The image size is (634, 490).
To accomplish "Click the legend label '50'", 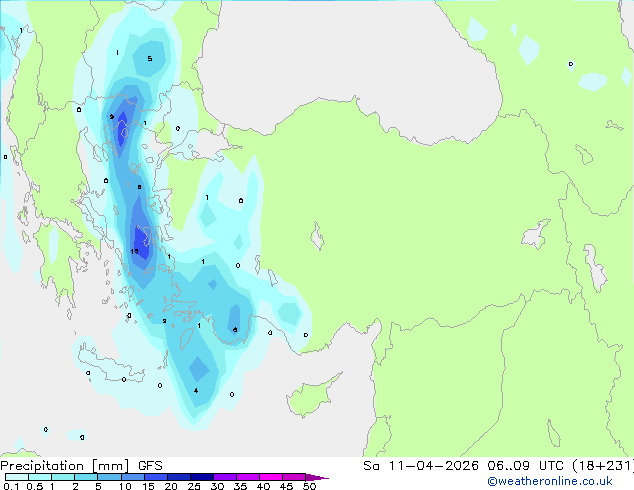I will pyautogui.click(x=309, y=486).
